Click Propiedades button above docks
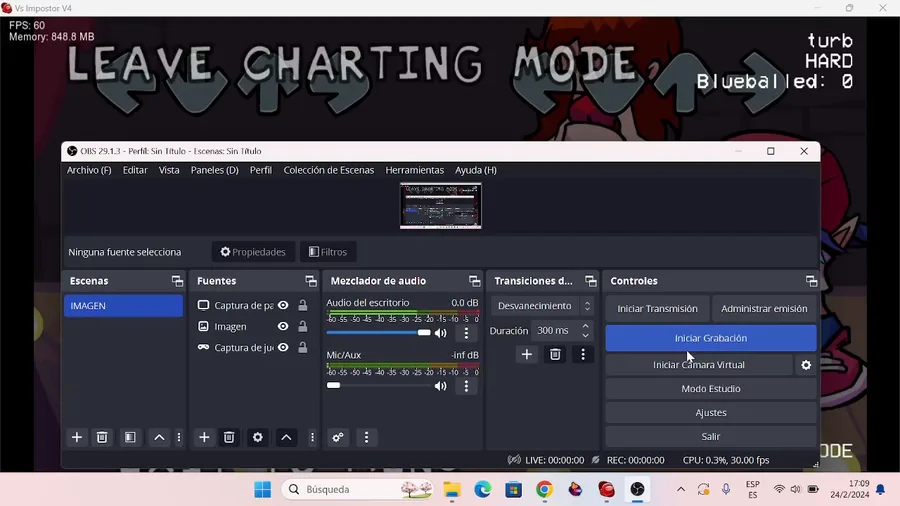Screen dimensions: 900x506 coord(253,252)
